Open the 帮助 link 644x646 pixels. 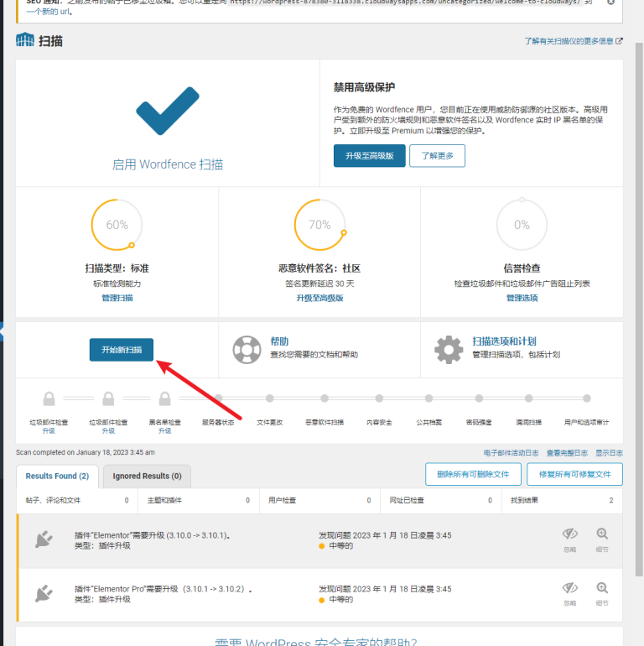(x=279, y=341)
